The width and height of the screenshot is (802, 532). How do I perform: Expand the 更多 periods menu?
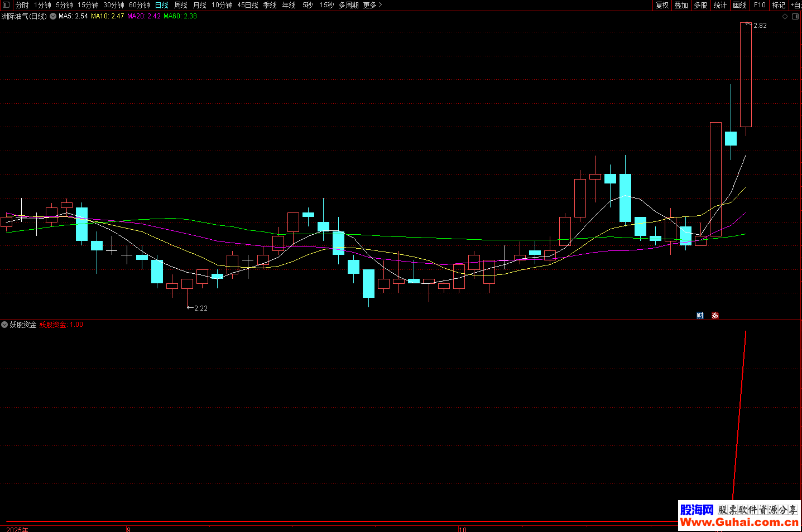point(372,5)
